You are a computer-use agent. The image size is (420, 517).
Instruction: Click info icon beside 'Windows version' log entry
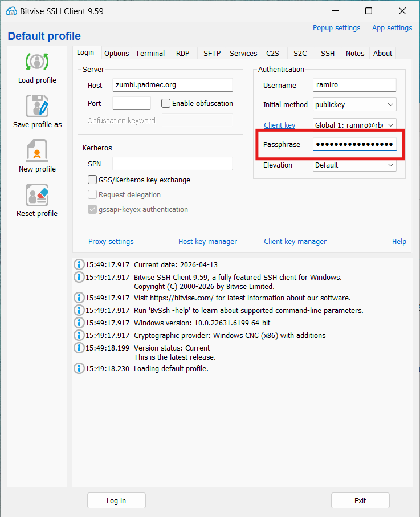click(79, 323)
